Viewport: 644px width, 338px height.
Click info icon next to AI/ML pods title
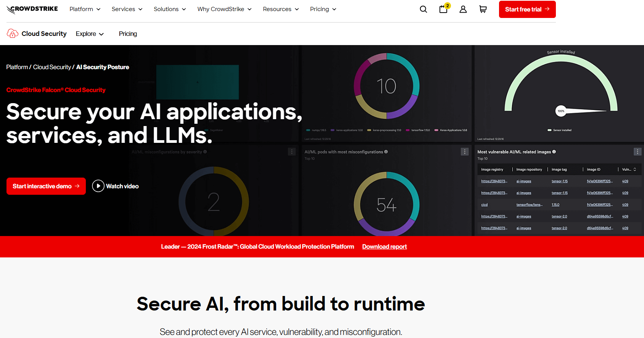click(386, 152)
